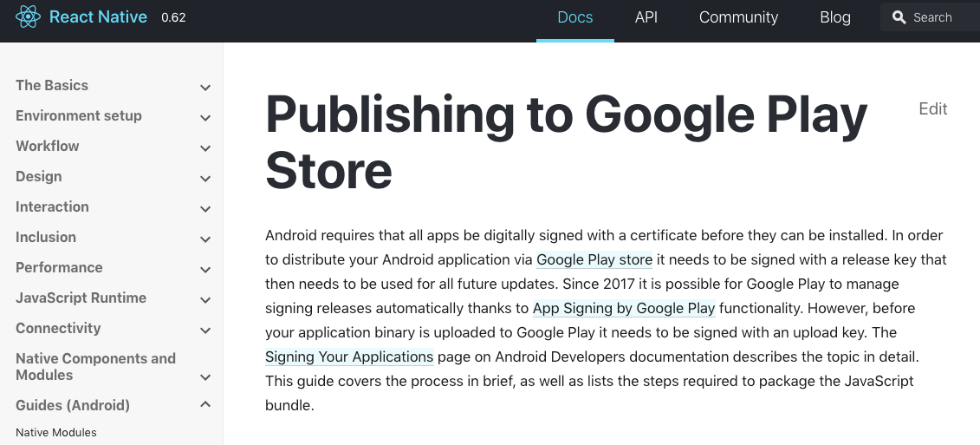Expand the JavaScript Runtime chevron
The image size is (980, 445).
(x=205, y=300)
